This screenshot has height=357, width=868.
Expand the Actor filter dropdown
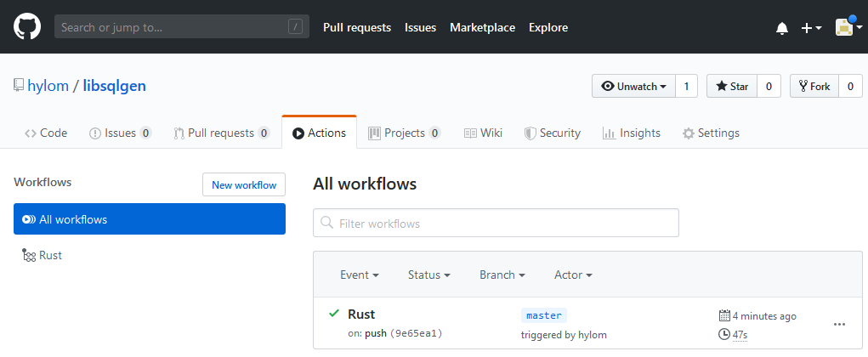pyautogui.click(x=574, y=275)
